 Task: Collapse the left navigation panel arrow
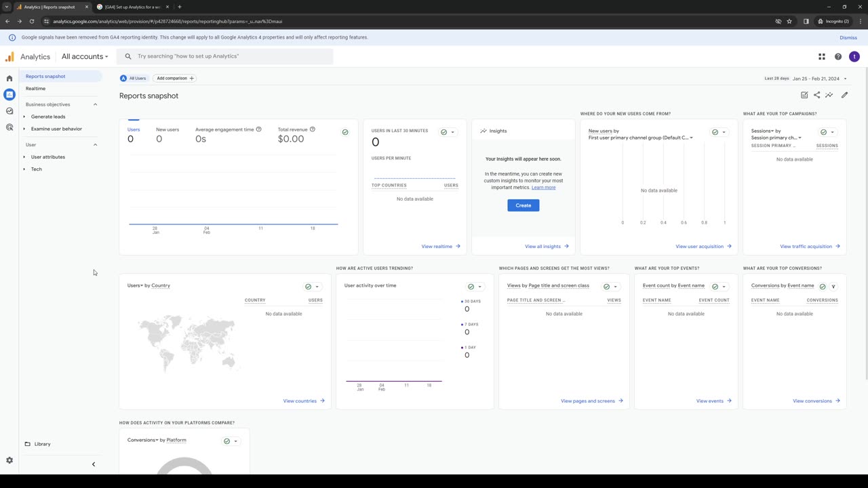[94, 464]
